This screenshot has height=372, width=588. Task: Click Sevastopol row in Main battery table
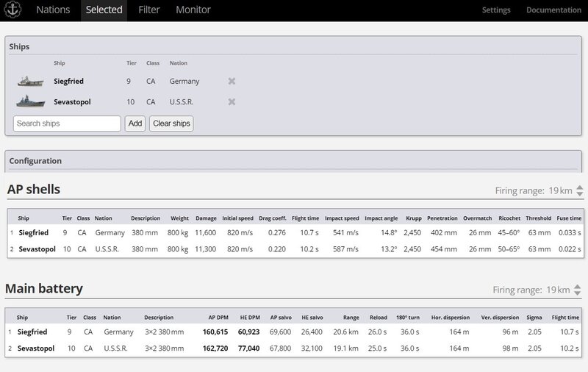coord(293,348)
